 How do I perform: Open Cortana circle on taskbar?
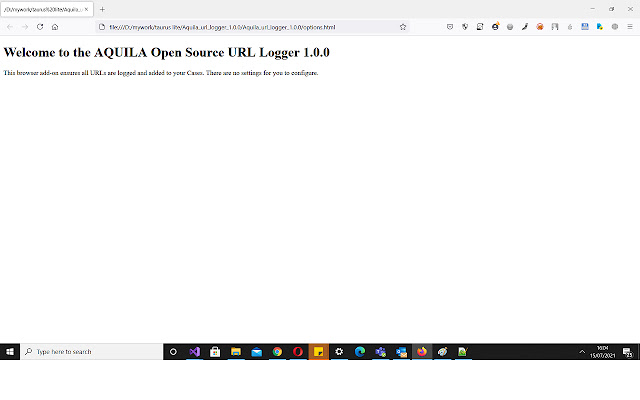173,351
